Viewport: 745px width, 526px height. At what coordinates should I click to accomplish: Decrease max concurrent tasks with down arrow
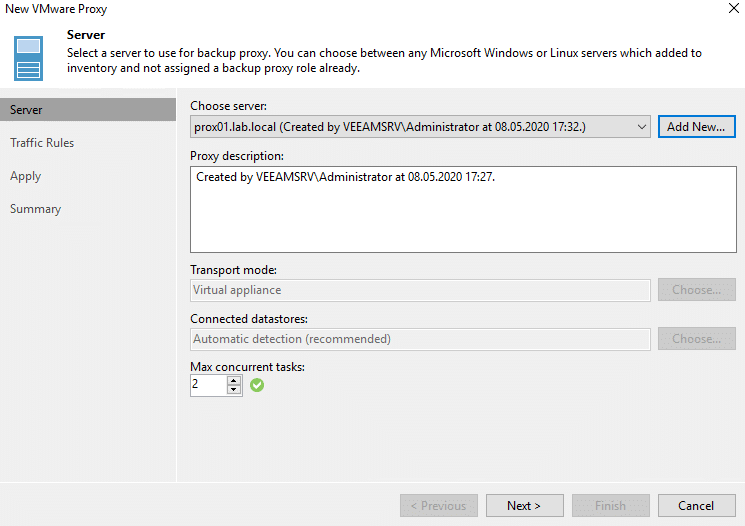234,390
